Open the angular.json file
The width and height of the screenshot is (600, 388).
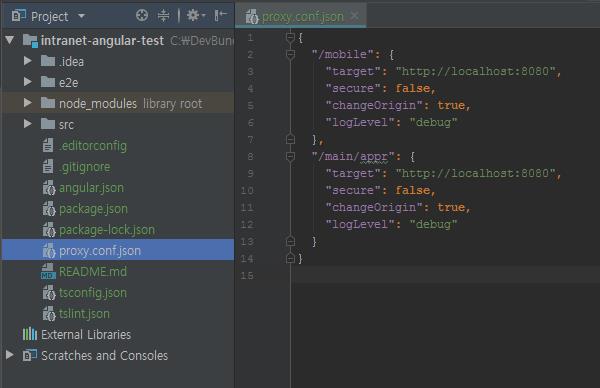(91, 188)
